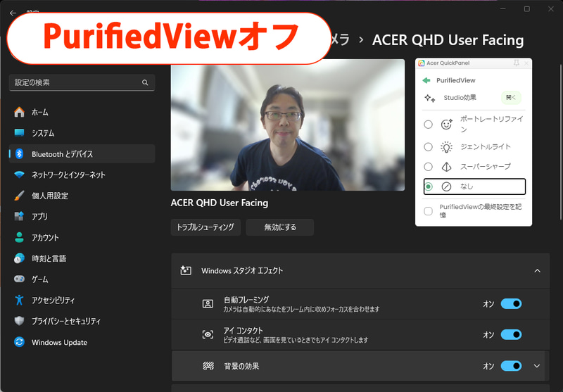The height and width of the screenshot is (392, 563).
Task: Open 個人用設定 page
Action: tap(82, 196)
